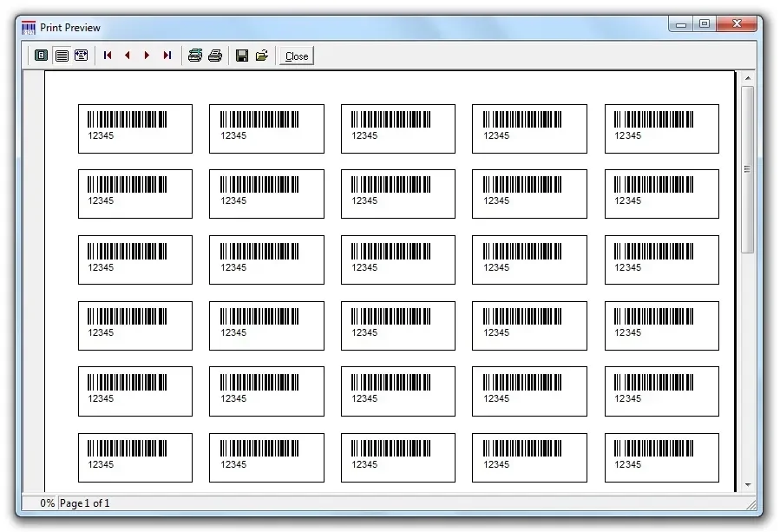The width and height of the screenshot is (780, 532).
Task: Print the barcode labels
Action: 215,56
